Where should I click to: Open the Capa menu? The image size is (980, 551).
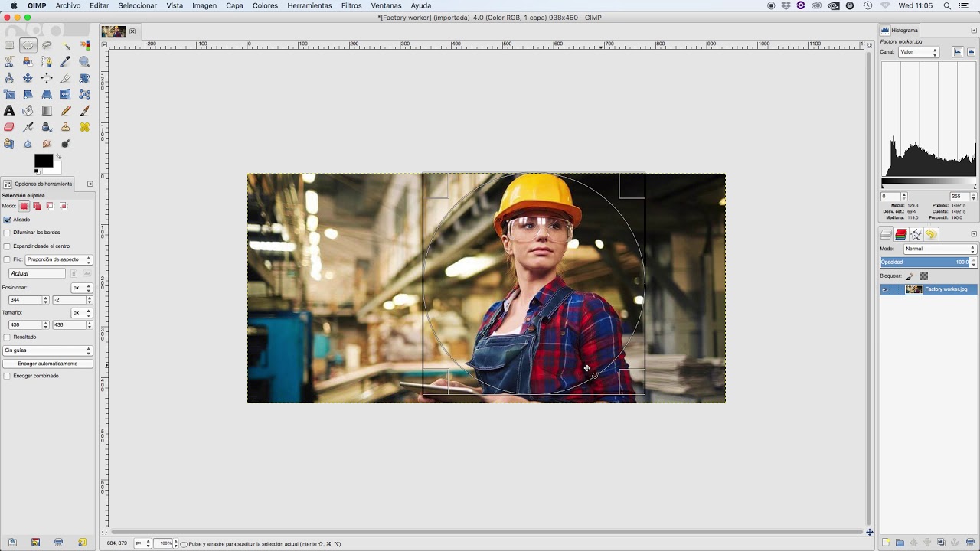tap(234, 5)
